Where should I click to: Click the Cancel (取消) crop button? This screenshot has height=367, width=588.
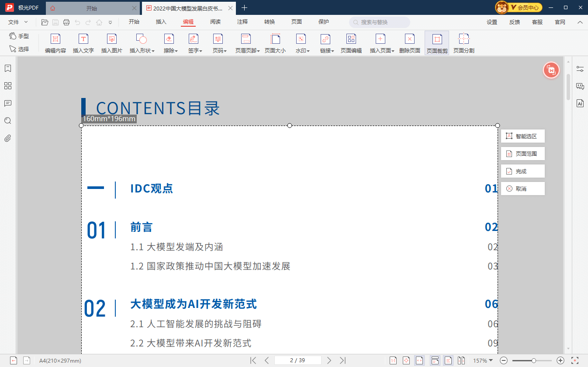pyautogui.click(x=523, y=189)
